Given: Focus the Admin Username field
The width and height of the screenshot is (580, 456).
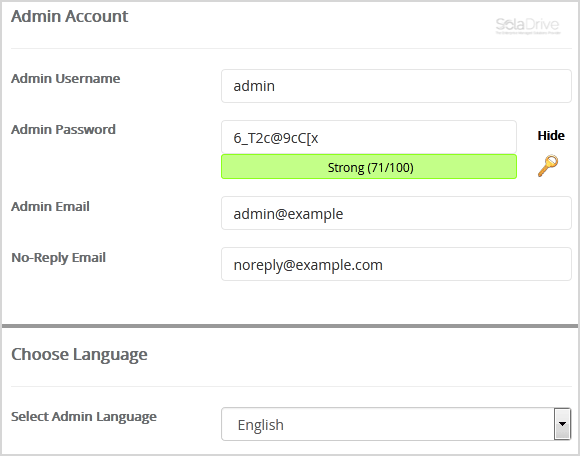Looking at the screenshot, I should coord(396,86).
